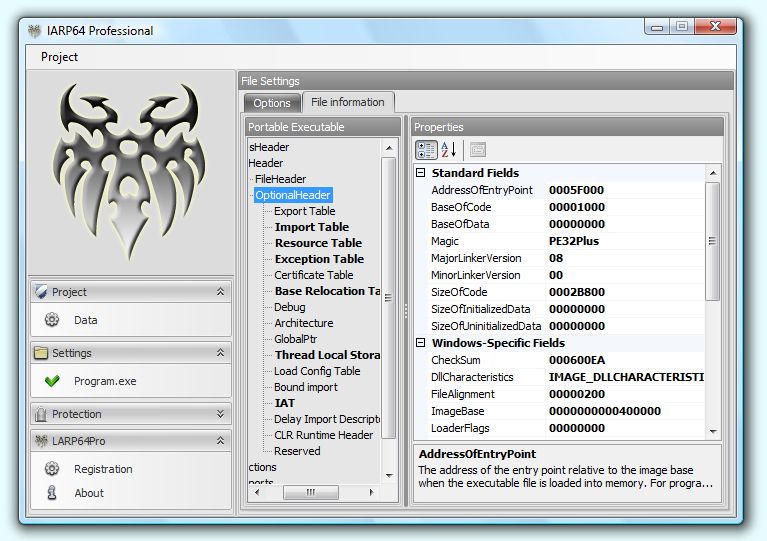Click the tree horizontal scroll right arrow
The height and width of the screenshot is (541, 767).
tap(371, 492)
